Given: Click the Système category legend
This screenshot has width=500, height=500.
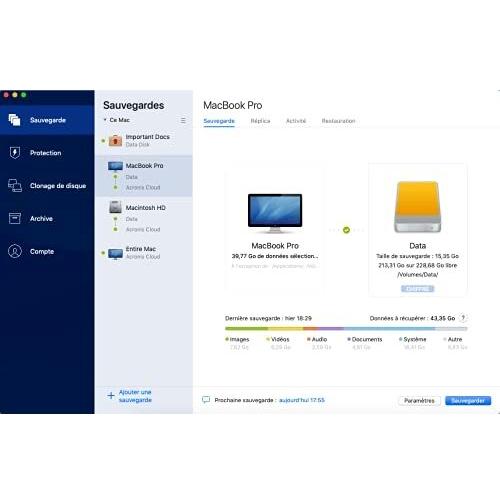Looking at the screenshot, I should pos(413,339).
